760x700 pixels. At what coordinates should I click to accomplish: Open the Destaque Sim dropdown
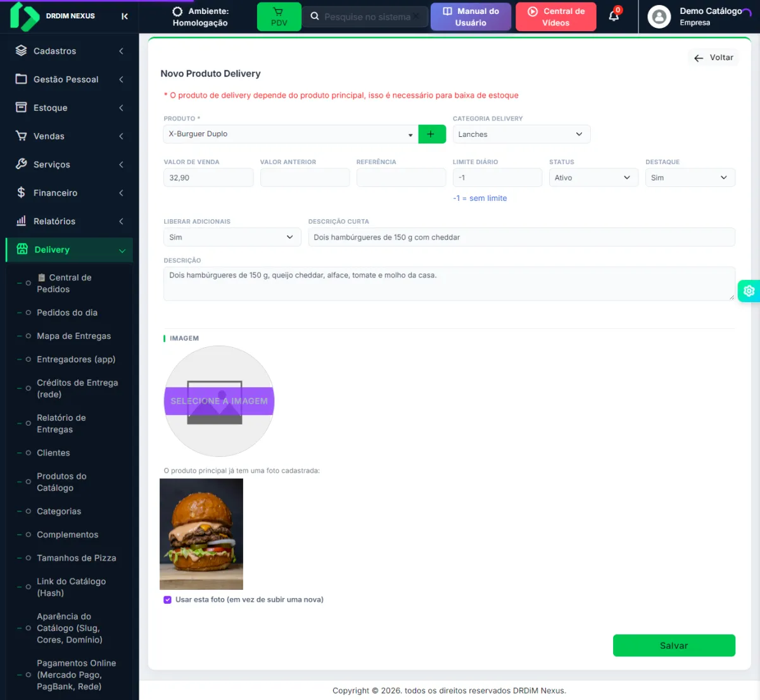(x=690, y=177)
